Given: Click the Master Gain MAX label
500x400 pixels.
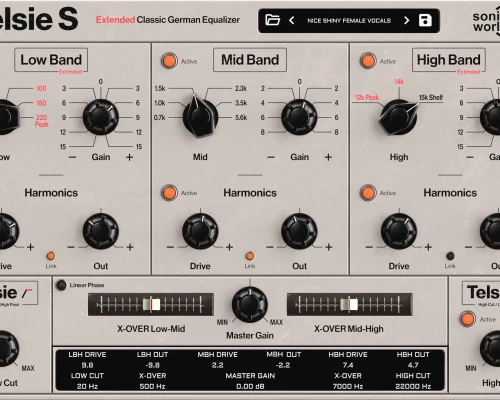Looking at the screenshot, I should 276,322.
